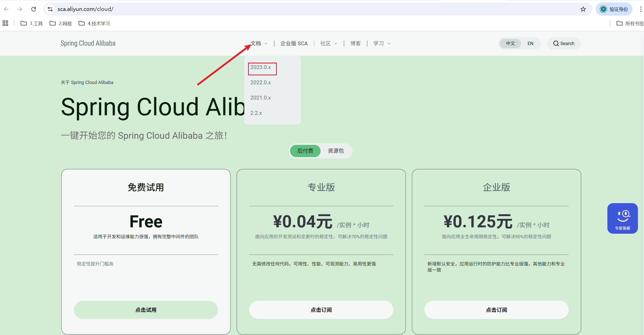The width and height of the screenshot is (644, 335).
Task: Click 点击试用 in the free trial card
Action: tap(146, 310)
